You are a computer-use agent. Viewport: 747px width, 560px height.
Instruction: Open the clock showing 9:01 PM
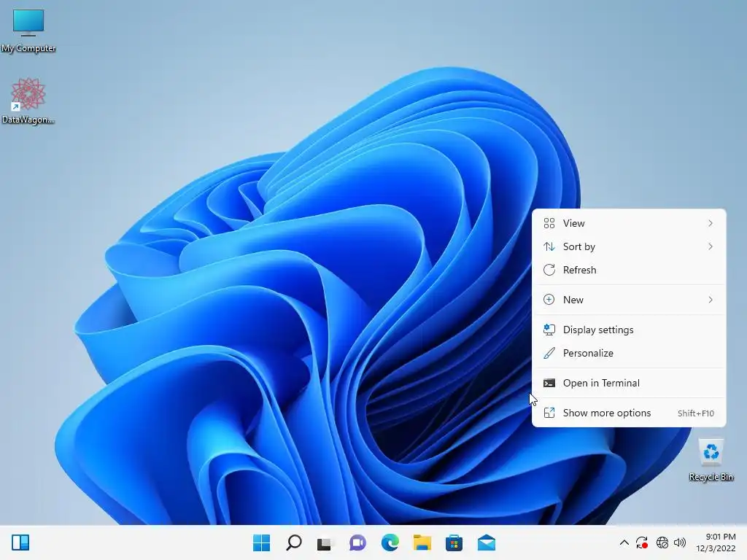click(716, 542)
